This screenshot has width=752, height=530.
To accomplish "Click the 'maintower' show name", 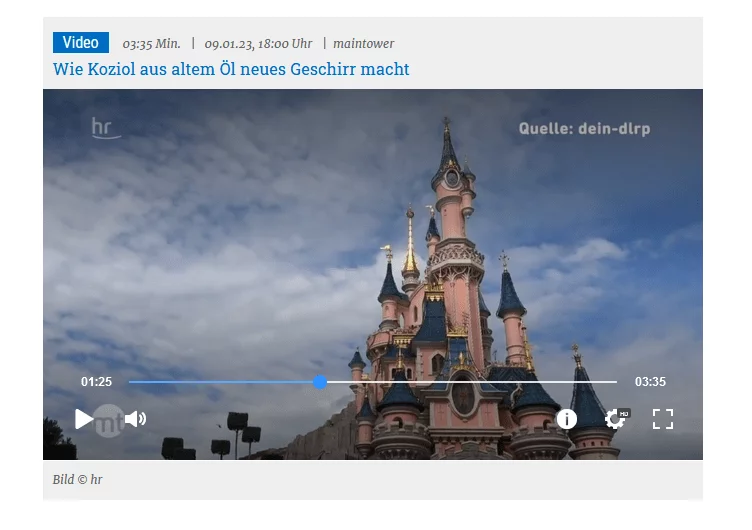I will click(x=364, y=44).
